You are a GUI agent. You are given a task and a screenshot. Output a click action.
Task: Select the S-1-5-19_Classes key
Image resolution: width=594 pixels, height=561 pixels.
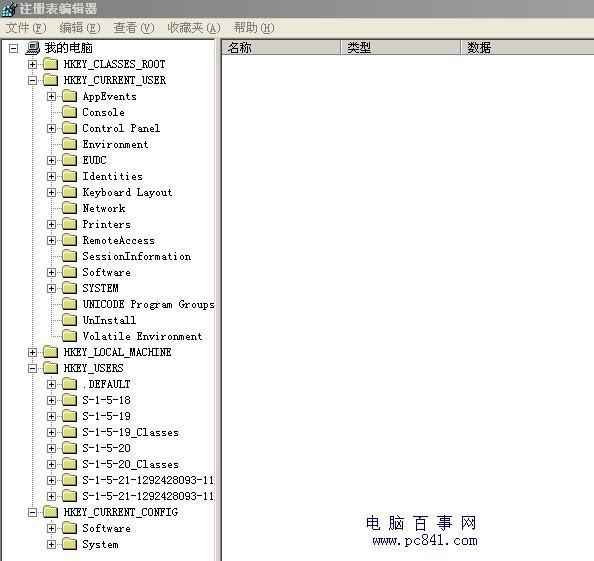(x=130, y=432)
